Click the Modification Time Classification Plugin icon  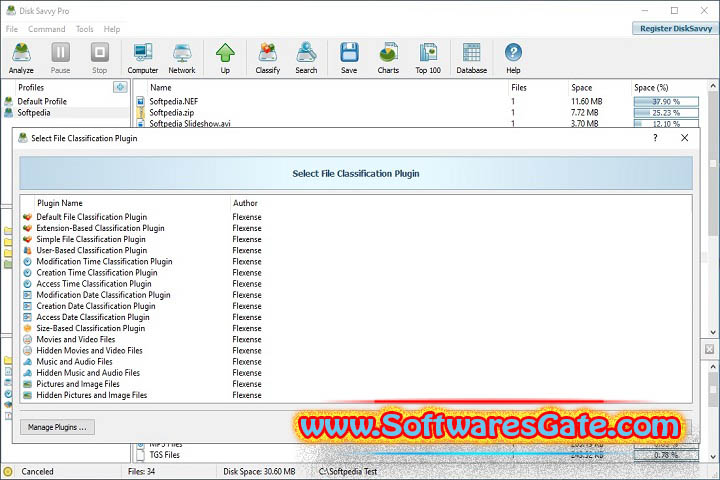(x=28, y=261)
